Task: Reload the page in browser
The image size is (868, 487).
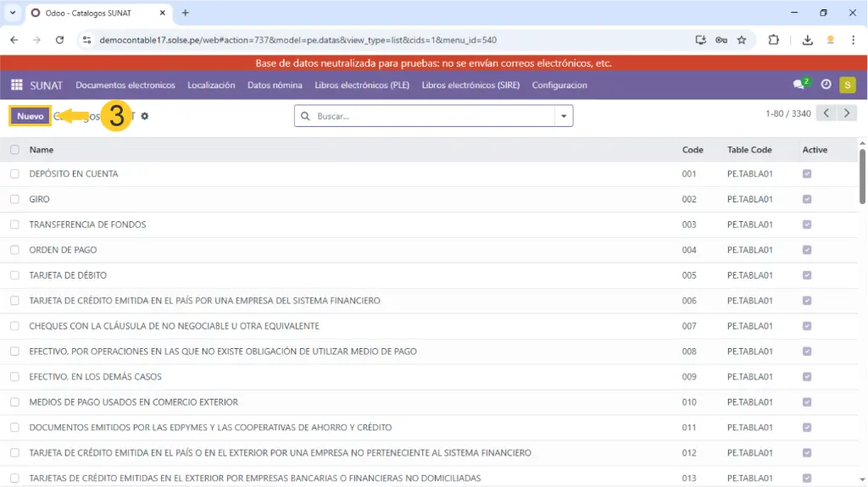Action: click(x=59, y=40)
